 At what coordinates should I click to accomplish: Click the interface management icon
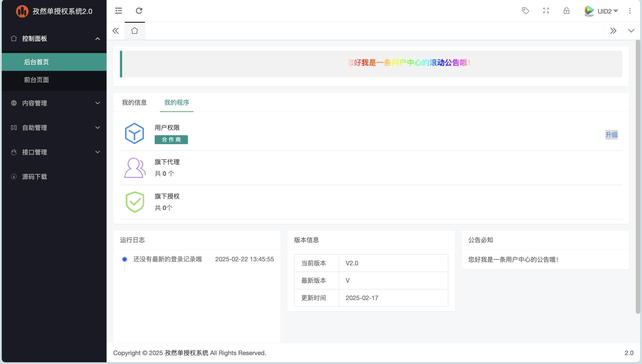pos(13,152)
